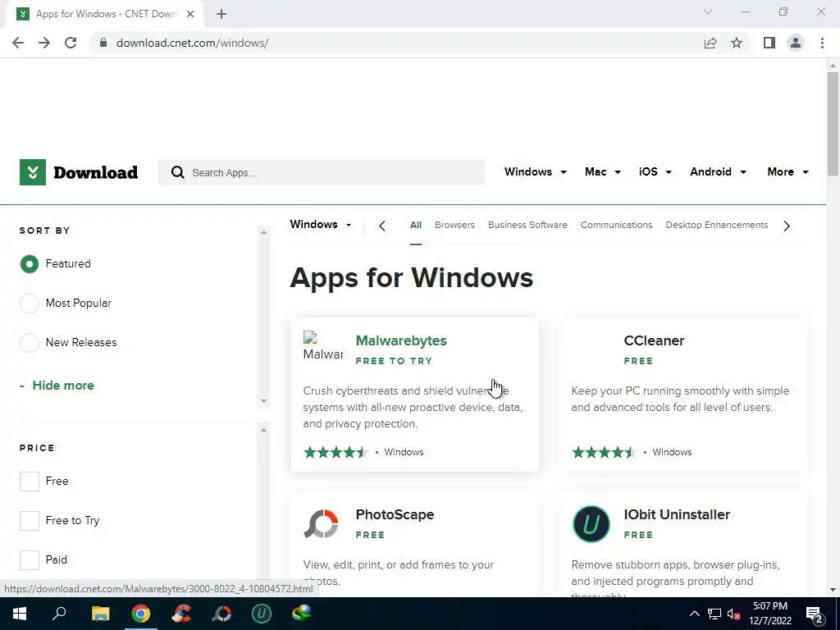This screenshot has height=630, width=840.
Task: Click the IObit Uninstaller app logo
Action: point(591,524)
